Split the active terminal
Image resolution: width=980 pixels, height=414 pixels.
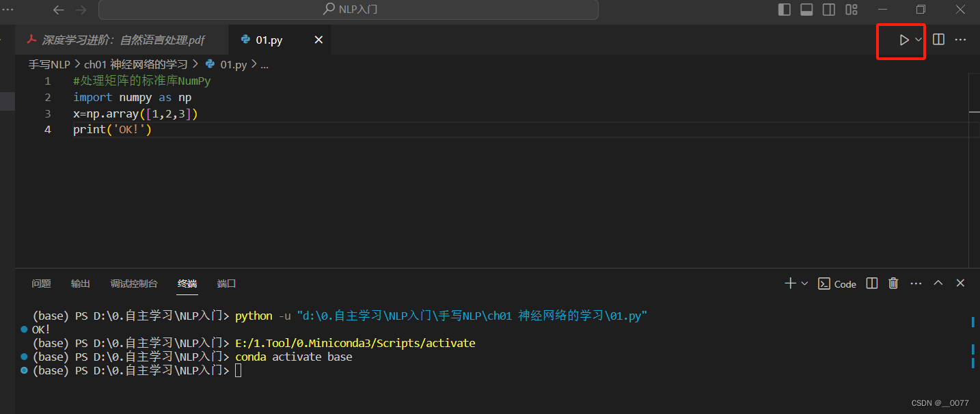871,284
